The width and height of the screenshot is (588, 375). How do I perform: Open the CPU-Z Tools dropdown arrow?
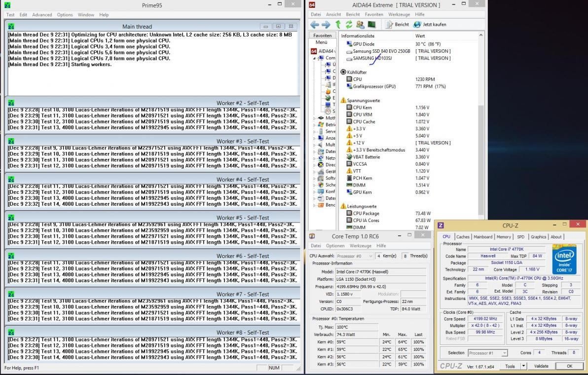(523, 366)
